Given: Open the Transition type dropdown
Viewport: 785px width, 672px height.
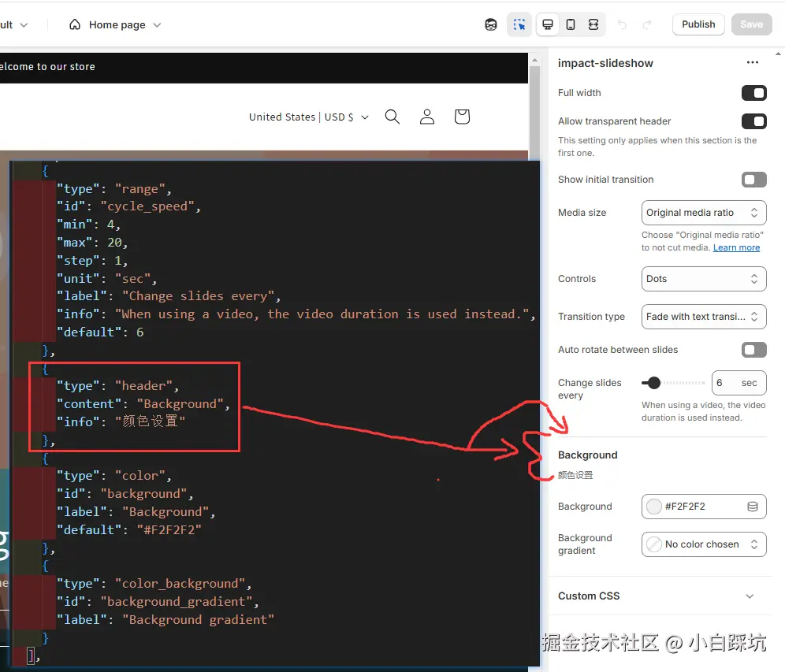Looking at the screenshot, I should pyautogui.click(x=703, y=317).
